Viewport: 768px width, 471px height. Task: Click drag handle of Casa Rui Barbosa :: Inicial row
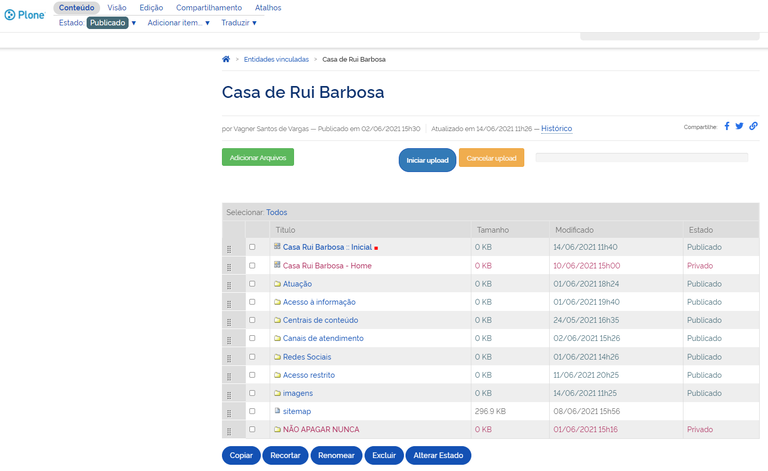(x=229, y=249)
